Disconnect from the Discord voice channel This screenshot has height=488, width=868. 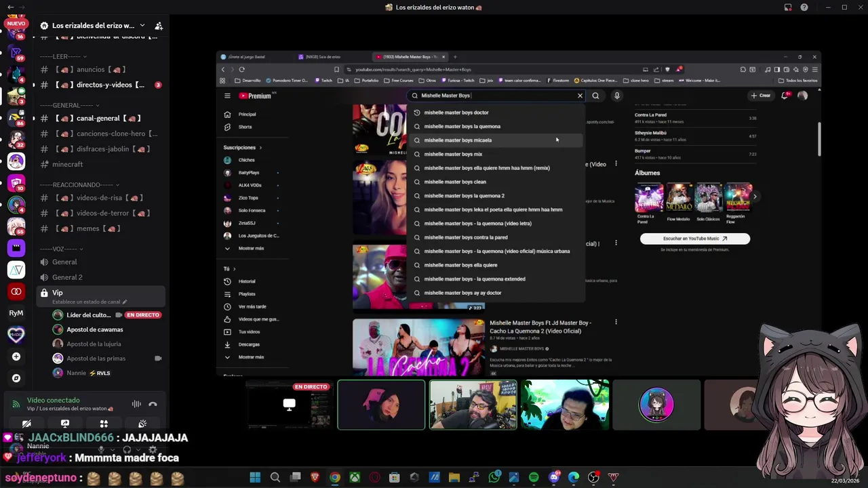[x=153, y=404]
